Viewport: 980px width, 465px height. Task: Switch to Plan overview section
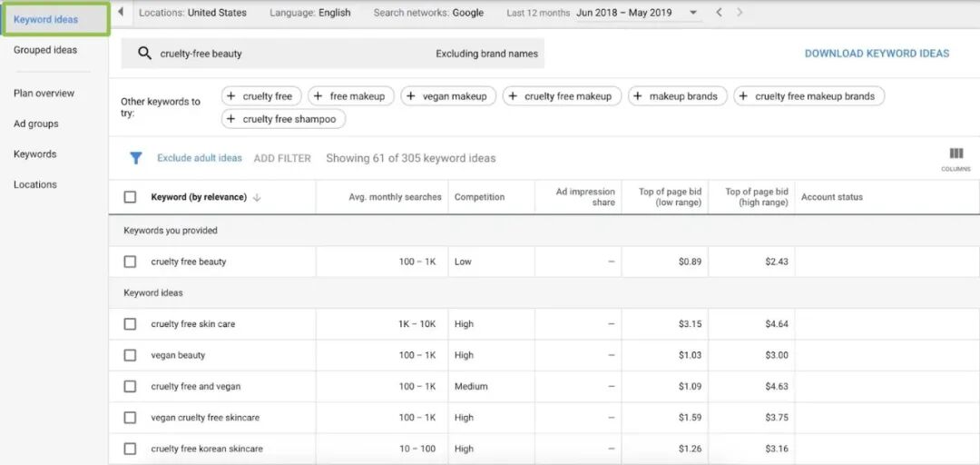click(x=44, y=94)
